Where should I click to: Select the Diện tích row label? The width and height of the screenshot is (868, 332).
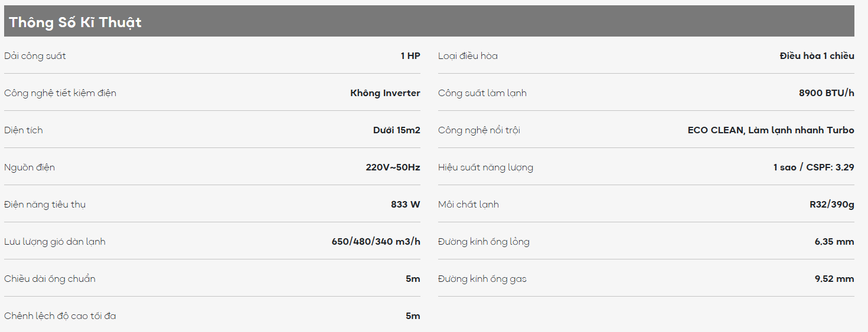point(24,130)
